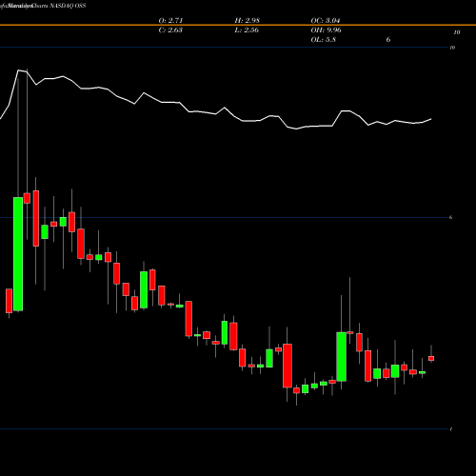Click the tall green candlestick at chart start
Image resolution: width=476 pixels, height=476 pixels.
18,254
